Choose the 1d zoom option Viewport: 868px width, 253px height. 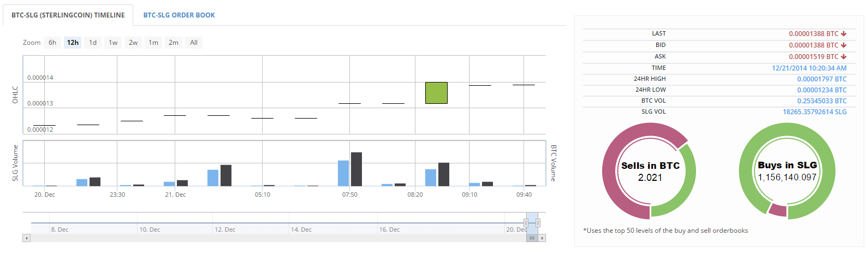[x=93, y=43]
